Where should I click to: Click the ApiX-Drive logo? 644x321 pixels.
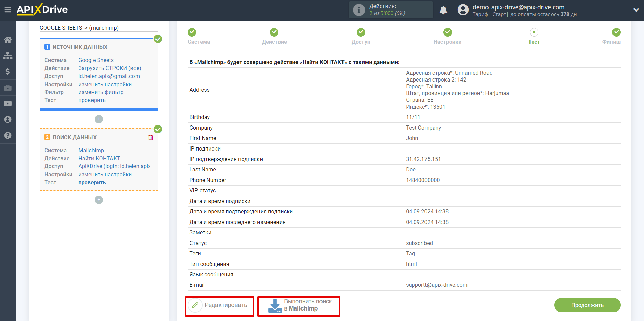pos(42,9)
